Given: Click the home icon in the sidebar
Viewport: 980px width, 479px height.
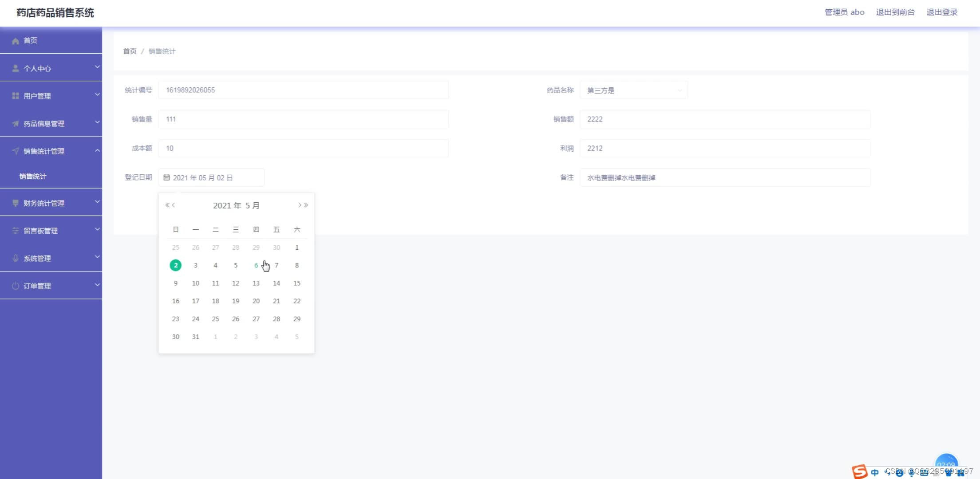Looking at the screenshot, I should (16, 41).
